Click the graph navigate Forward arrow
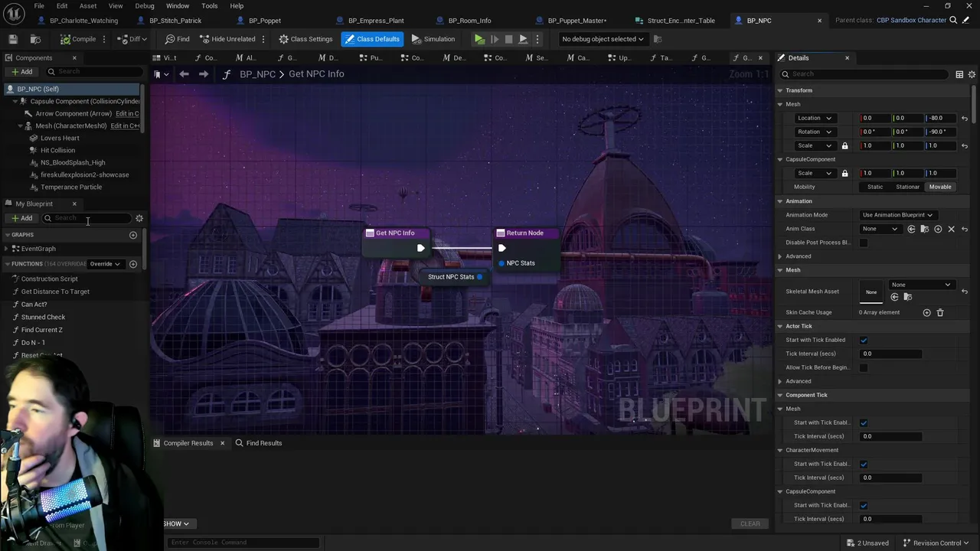980x551 pixels. [203, 74]
